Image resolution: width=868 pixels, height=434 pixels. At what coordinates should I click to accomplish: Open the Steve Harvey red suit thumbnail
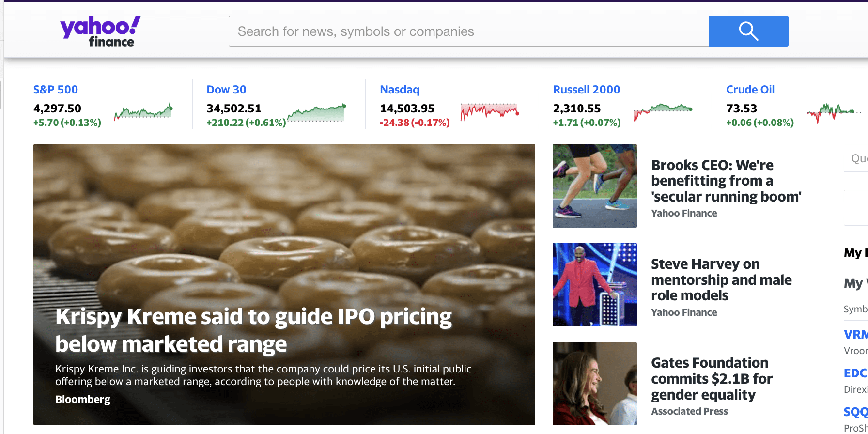[x=595, y=284]
